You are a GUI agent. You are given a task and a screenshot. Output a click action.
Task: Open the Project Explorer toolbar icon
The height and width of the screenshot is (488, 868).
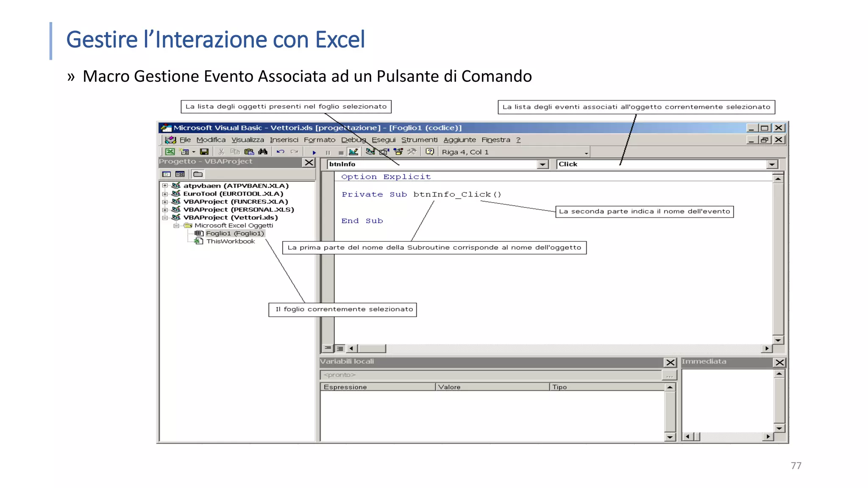point(370,152)
